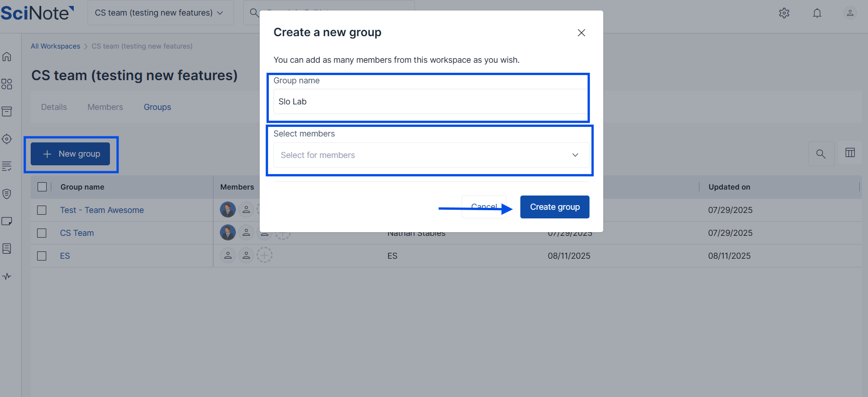Expand the Select for members dropdown

431,155
